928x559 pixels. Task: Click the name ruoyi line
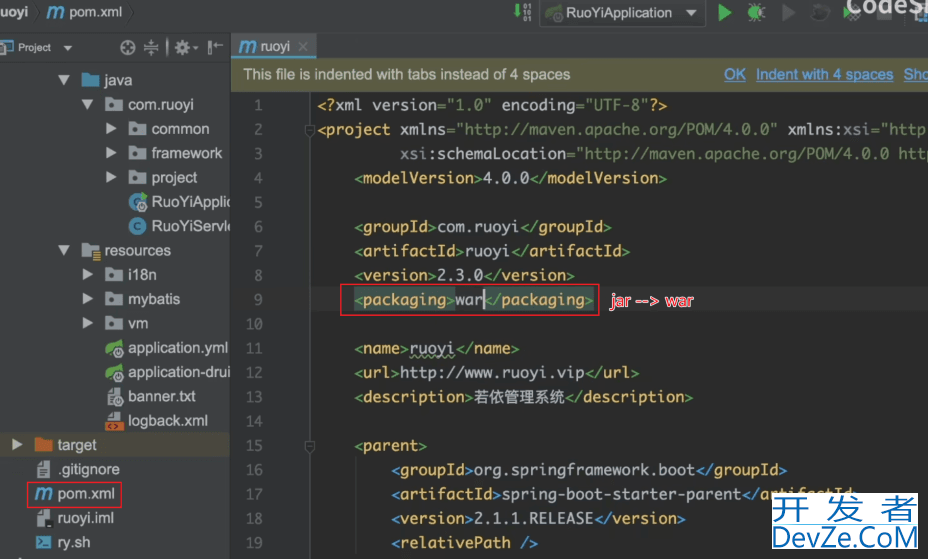pyautogui.click(x=437, y=349)
